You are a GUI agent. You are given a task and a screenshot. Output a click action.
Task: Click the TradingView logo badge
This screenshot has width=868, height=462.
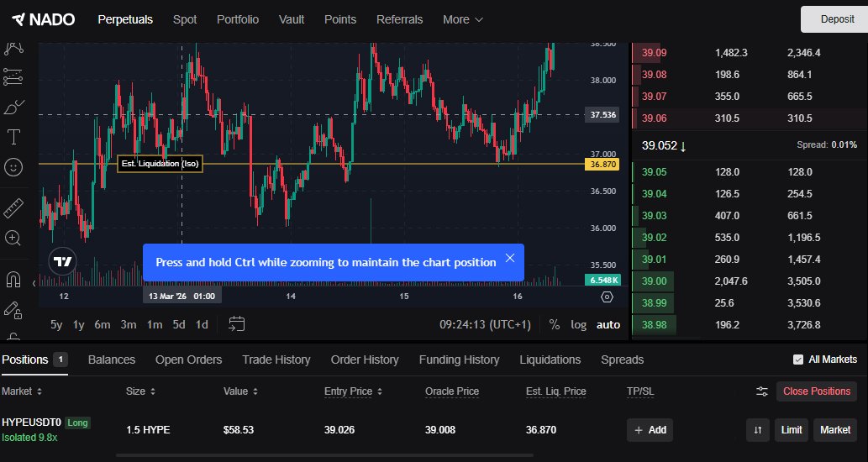pyautogui.click(x=62, y=261)
